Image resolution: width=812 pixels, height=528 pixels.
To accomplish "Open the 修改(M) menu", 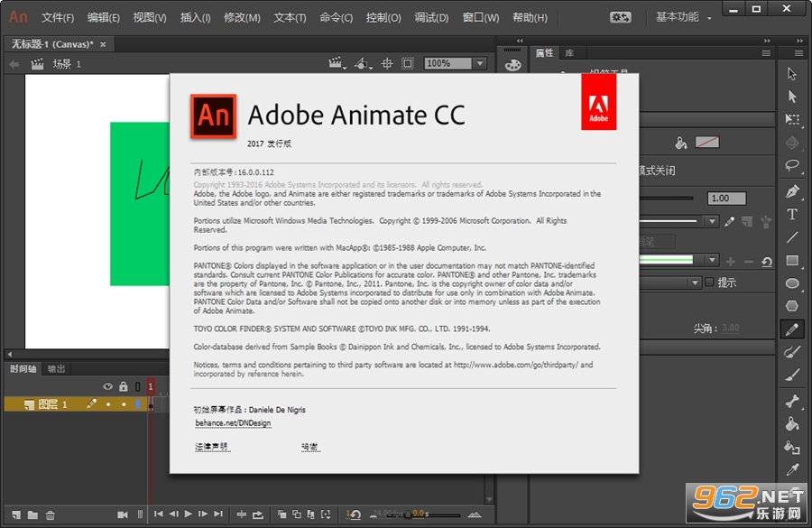I will [x=242, y=18].
